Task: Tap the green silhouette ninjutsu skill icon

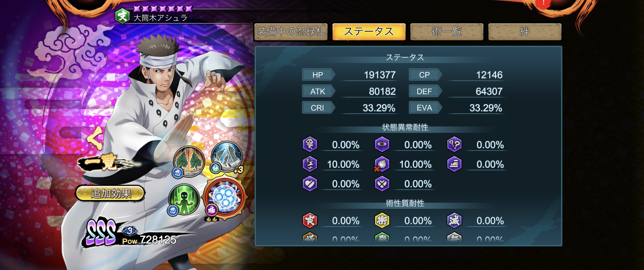Action: point(184,200)
